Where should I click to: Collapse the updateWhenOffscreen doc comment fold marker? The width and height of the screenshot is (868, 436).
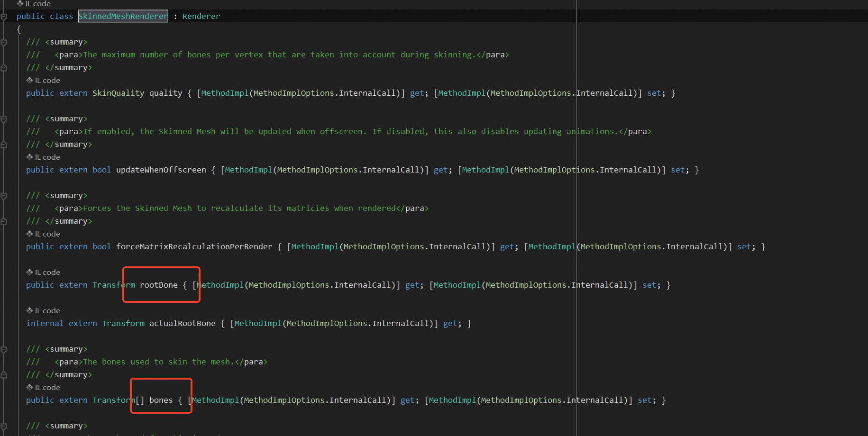click(x=4, y=118)
